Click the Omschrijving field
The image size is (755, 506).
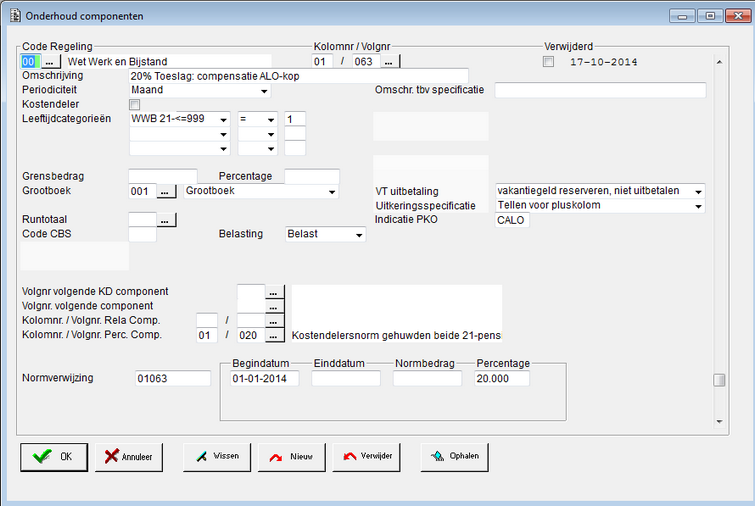tap(299, 76)
